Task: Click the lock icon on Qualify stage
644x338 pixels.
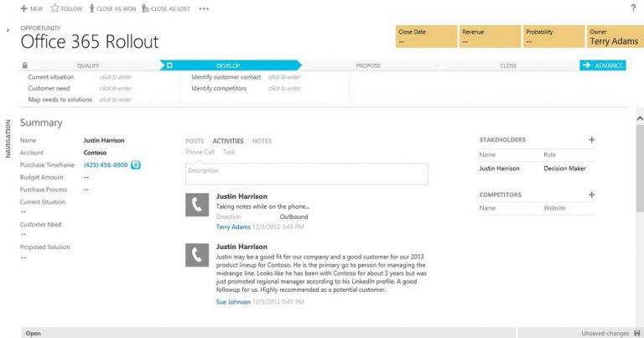Action: 25,65
